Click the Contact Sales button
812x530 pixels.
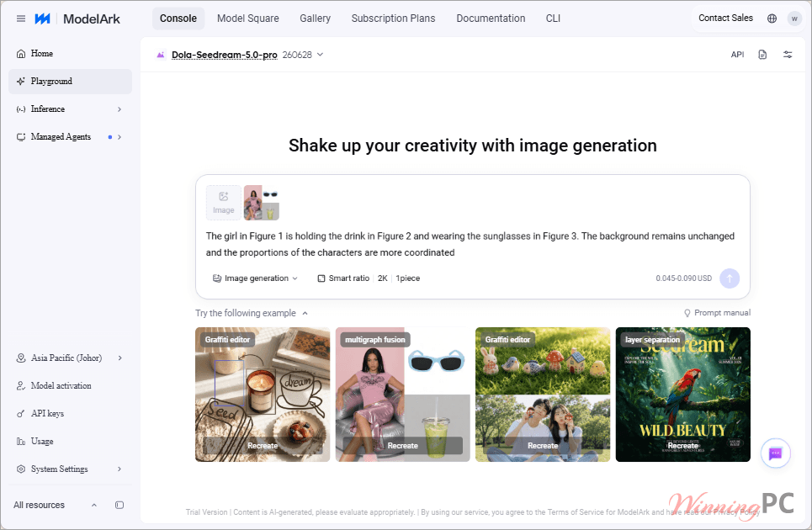point(725,19)
